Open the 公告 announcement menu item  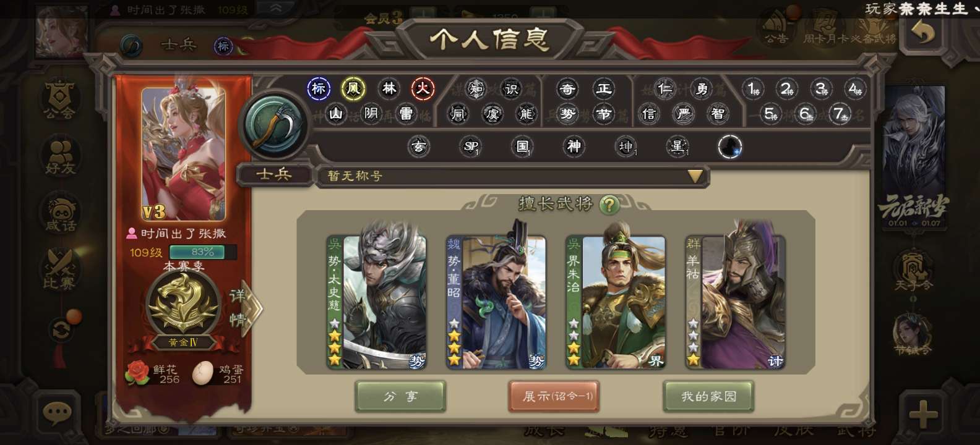click(x=776, y=28)
